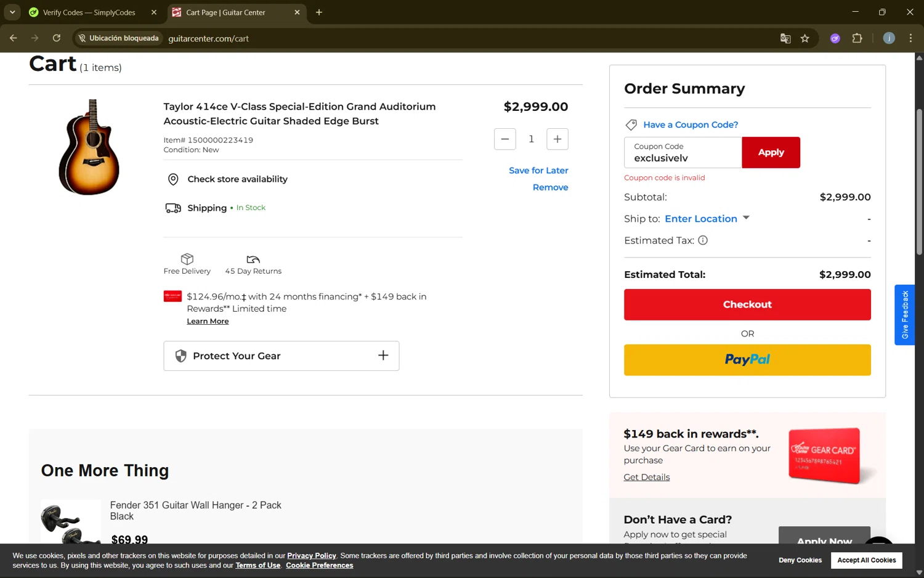Screen dimensions: 924x578
Task: Click the Apply Now card button
Action: point(824,535)
